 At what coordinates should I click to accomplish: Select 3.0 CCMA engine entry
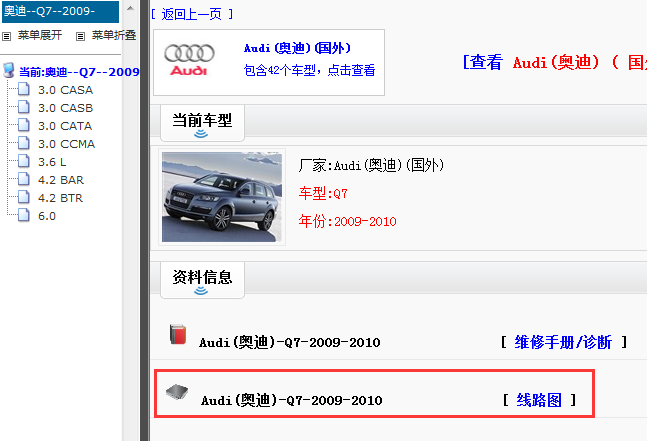[x=66, y=144]
